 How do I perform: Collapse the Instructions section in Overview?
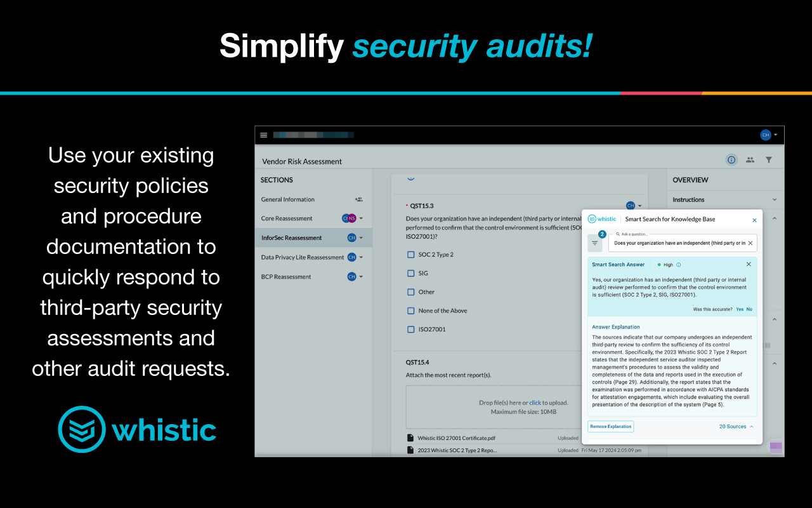775,199
